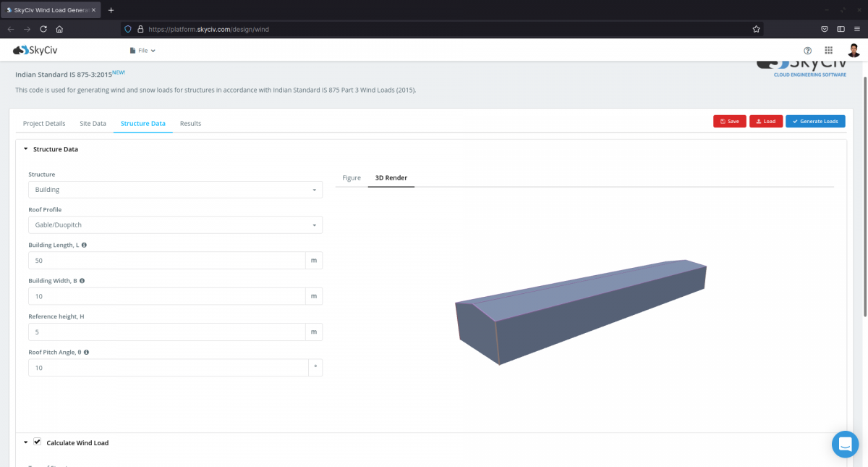The height and width of the screenshot is (467, 868).
Task: Click the user profile avatar
Action: (x=854, y=51)
